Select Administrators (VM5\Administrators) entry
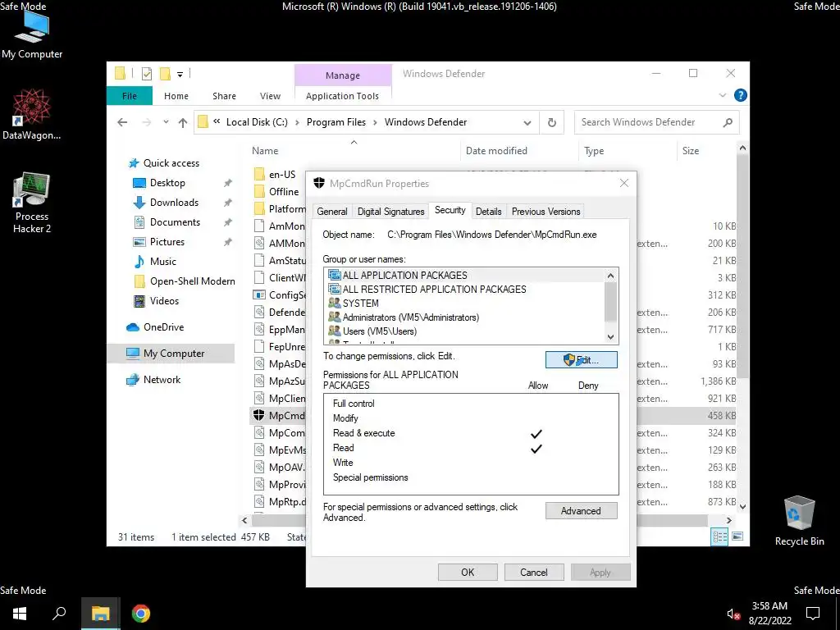This screenshot has width=840, height=630. tap(464, 317)
